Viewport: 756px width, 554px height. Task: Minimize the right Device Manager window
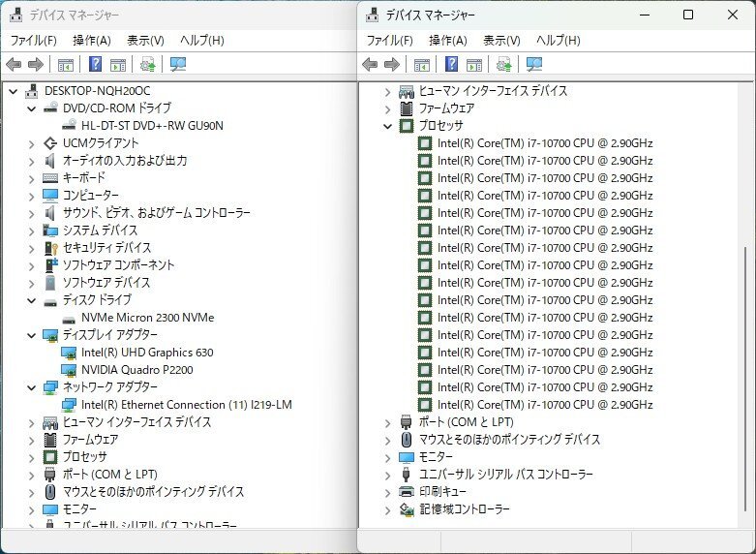point(645,15)
